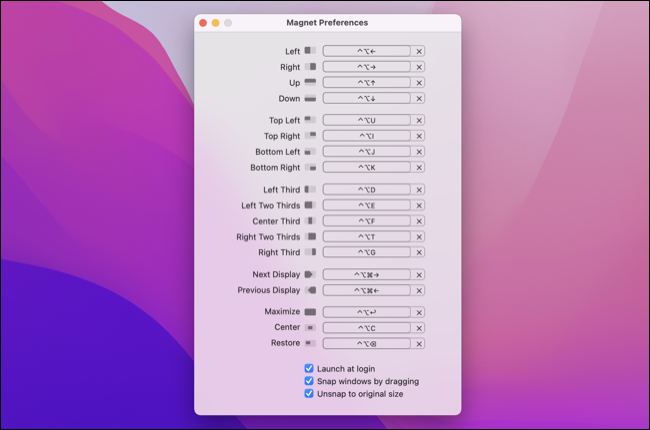Record a new Center Third shortcut
Viewport: 650px width, 430px height.
[x=367, y=221]
